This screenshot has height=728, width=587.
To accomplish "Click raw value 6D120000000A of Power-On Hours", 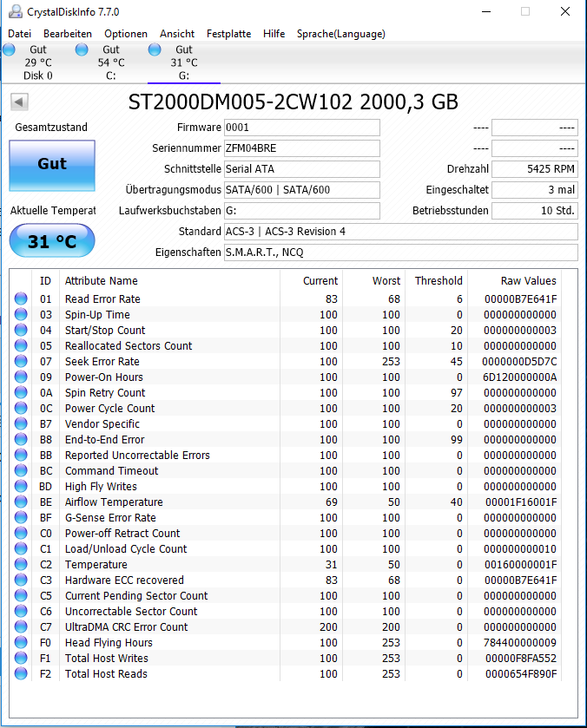I will pos(519,377).
